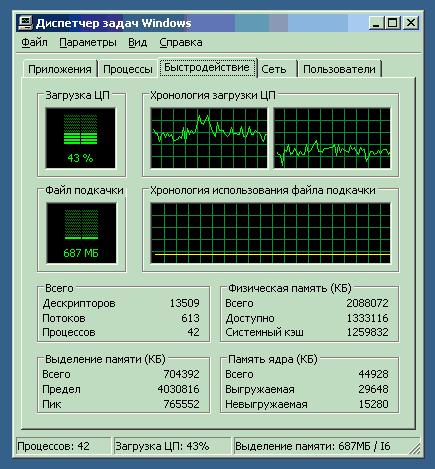
Task: Click the Хронология загрузки ЦП label
Action: point(213,95)
